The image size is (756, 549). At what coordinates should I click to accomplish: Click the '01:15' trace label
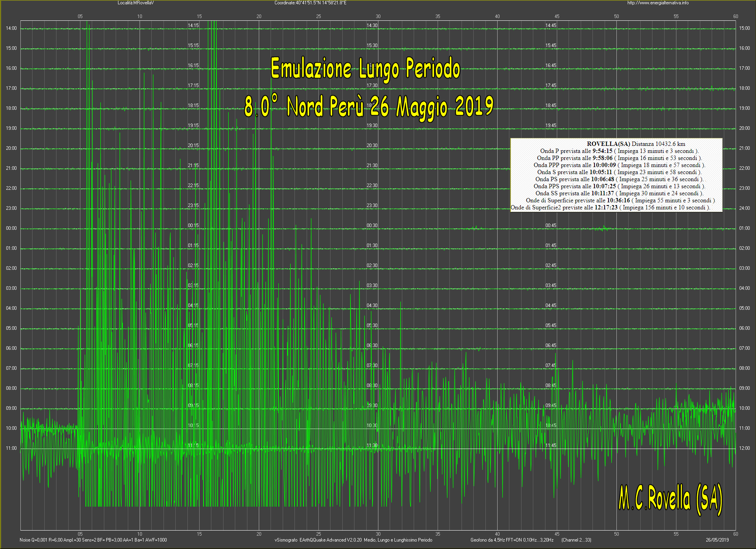click(193, 245)
